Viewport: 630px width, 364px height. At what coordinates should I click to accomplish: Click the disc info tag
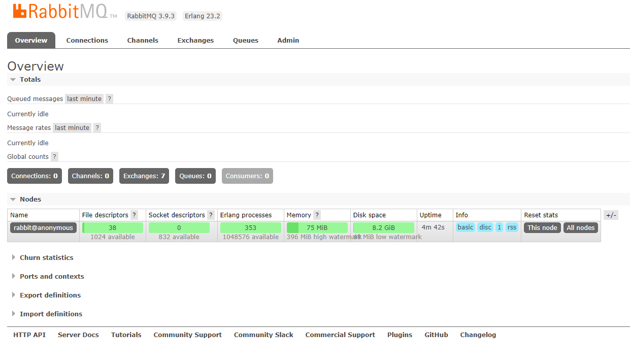point(485,227)
